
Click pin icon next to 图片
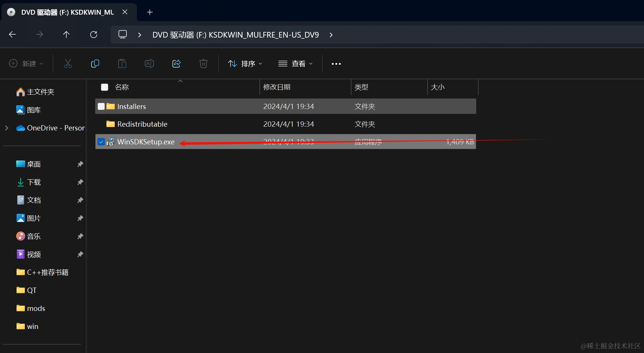tap(80, 218)
